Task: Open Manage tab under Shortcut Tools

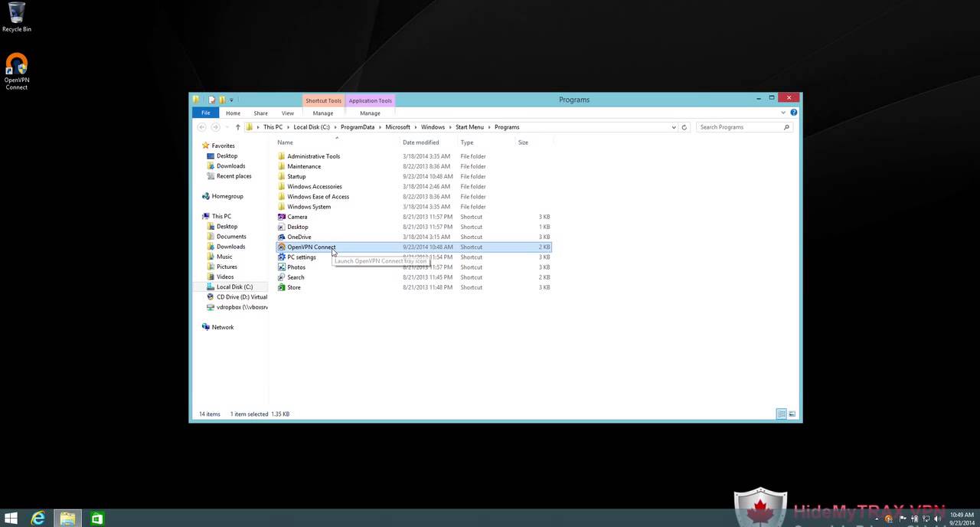Action: point(323,113)
